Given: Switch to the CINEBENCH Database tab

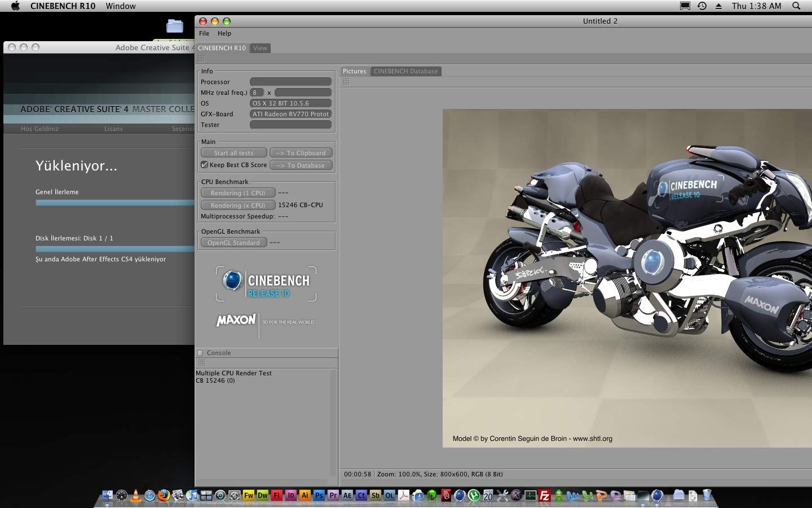Looking at the screenshot, I should (405, 71).
